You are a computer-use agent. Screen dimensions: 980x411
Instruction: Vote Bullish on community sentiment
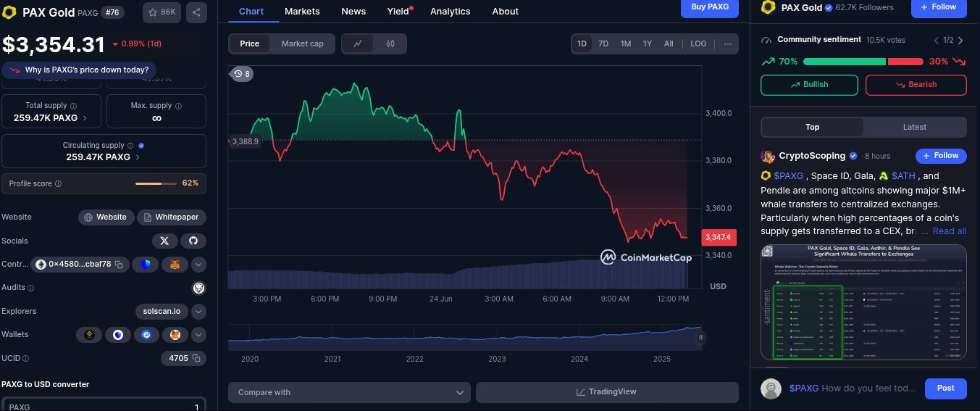pyautogui.click(x=809, y=85)
